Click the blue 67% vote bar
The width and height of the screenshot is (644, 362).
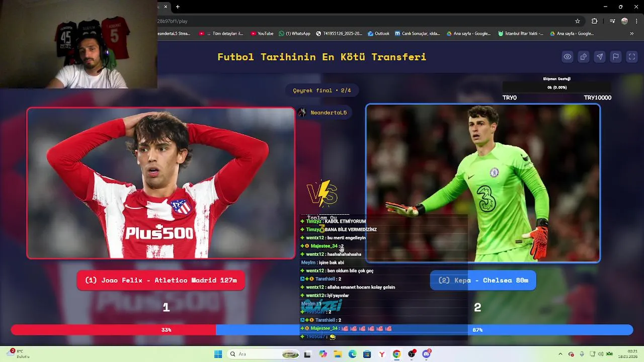point(424,330)
